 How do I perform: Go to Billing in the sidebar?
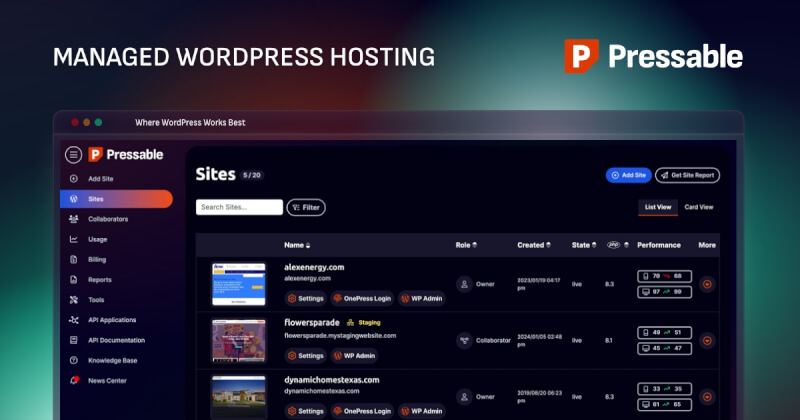pos(97,259)
